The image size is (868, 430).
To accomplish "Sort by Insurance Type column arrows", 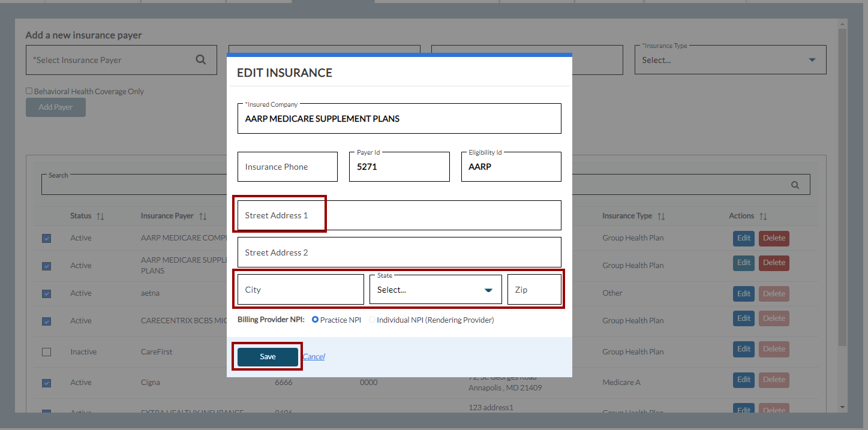I will (661, 216).
